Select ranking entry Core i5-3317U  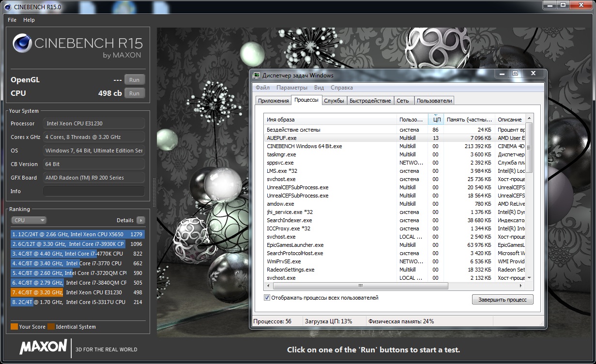(77, 302)
